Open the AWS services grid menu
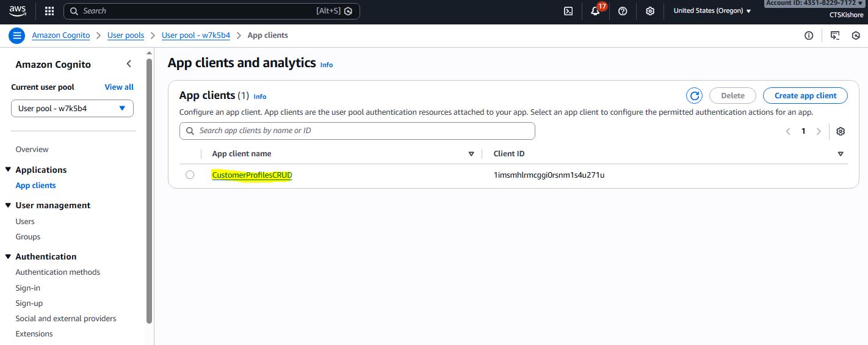This screenshot has width=868, height=345. (49, 11)
